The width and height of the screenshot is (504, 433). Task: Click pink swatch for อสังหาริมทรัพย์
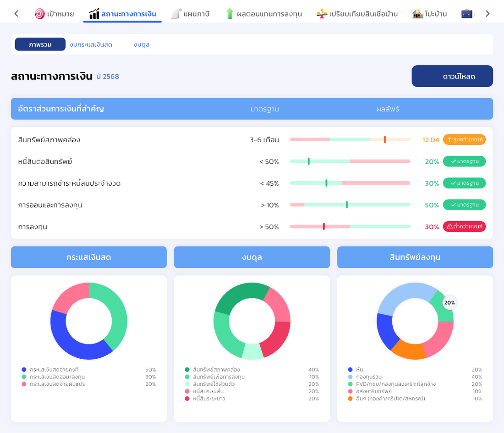point(351,391)
